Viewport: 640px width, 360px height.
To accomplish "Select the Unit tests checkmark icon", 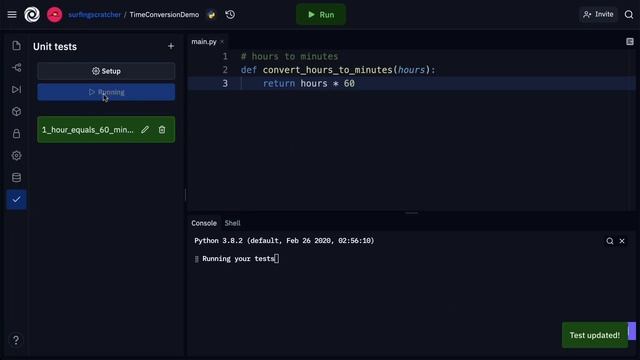I will click(x=16, y=200).
